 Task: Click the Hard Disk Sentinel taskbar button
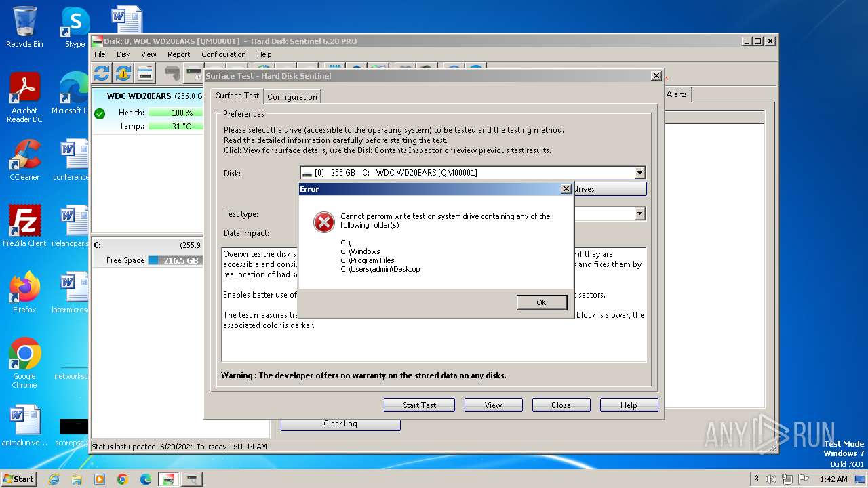pyautogui.click(x=169, y=479)
